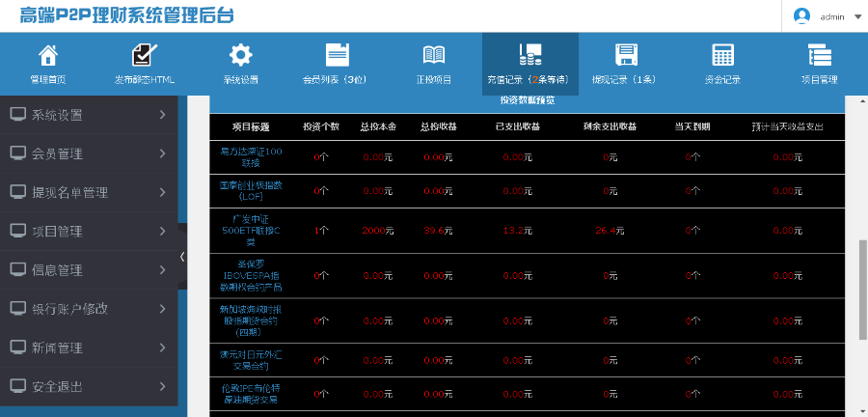This screenshot has width=868, height=417.
Task: Select 会员列表（3位）menu label
Action: coord(338,80)
